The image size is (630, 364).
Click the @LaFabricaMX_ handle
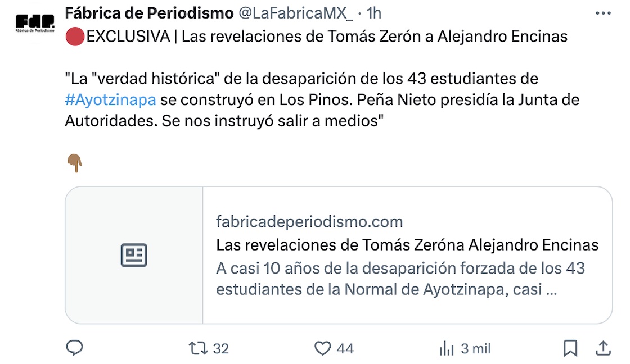click(296, 12)
